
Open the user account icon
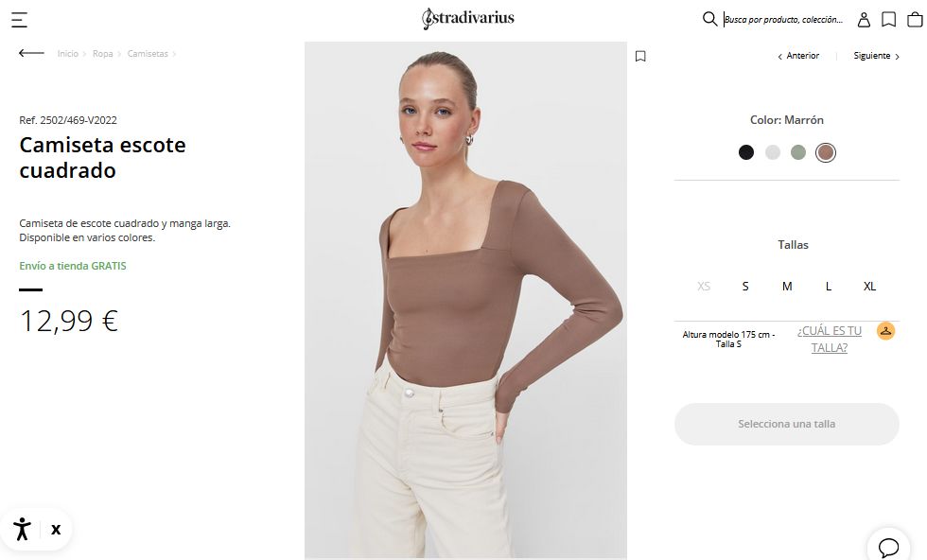click(864, 19)
